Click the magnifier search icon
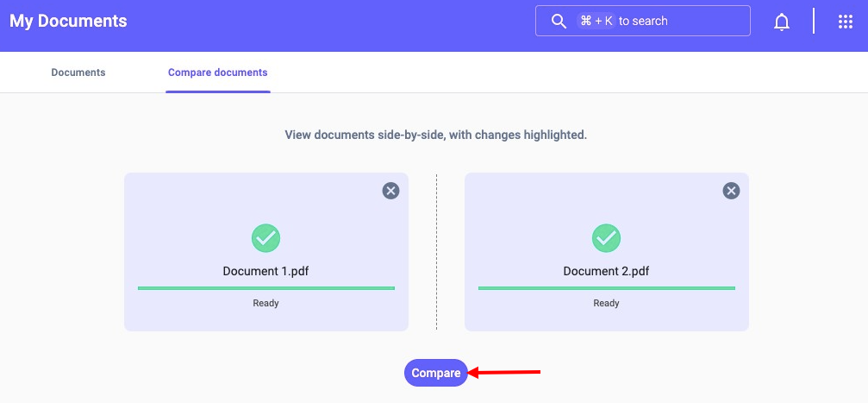The width and height of the screenshot is (868, 403). coord(559,21)
